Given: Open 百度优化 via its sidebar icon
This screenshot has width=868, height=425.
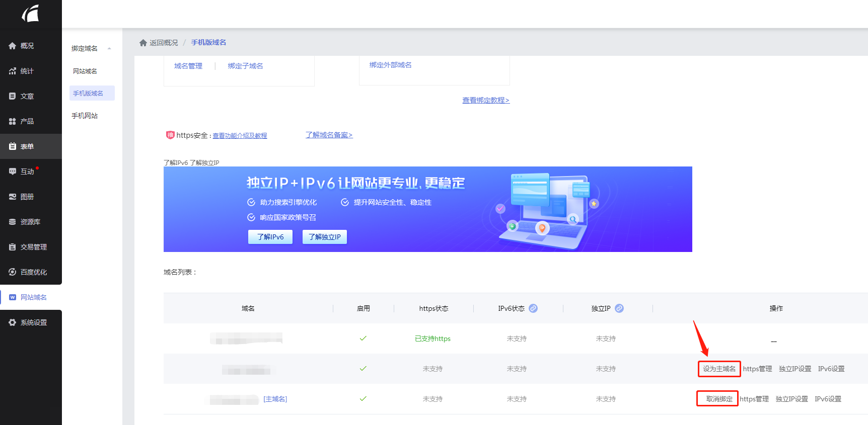Looking at the screenshot, I should [12, 272].
